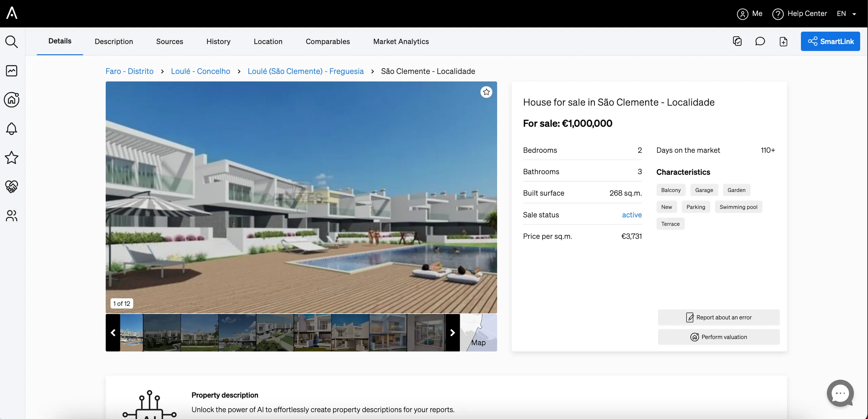This screenshot has height=419, width=868.
Task: Open the search icon in sidebar
Action: [x=12, y=42]
